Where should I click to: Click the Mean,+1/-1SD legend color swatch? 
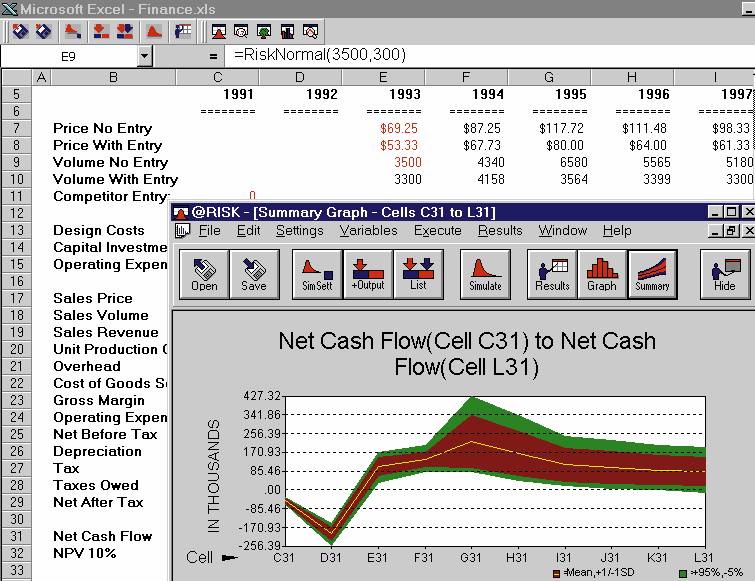point(557,573)
